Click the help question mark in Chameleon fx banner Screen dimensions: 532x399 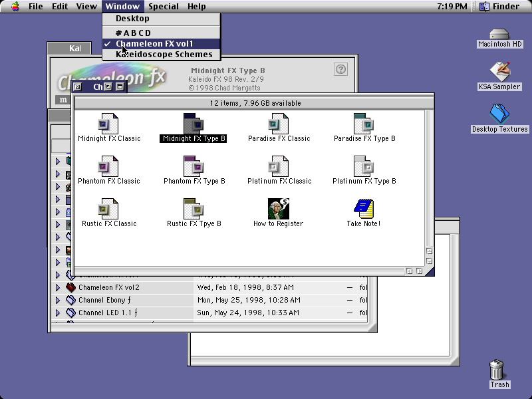(340, 69)
